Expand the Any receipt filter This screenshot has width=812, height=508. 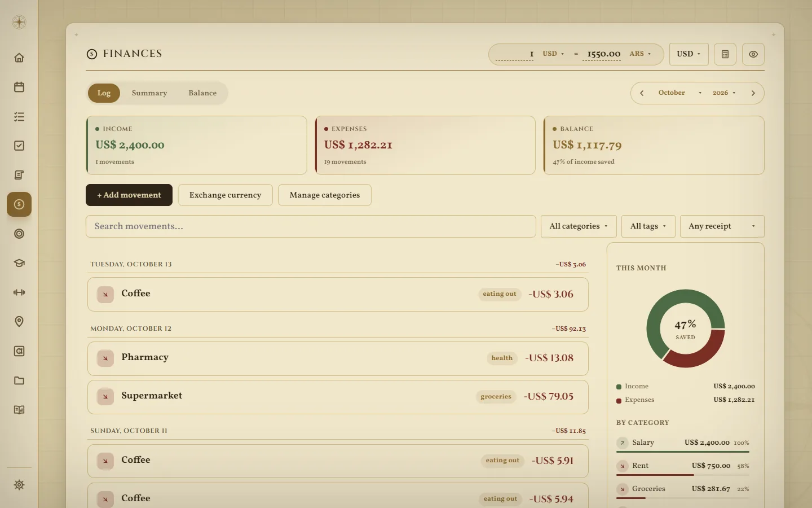(722, 226)
